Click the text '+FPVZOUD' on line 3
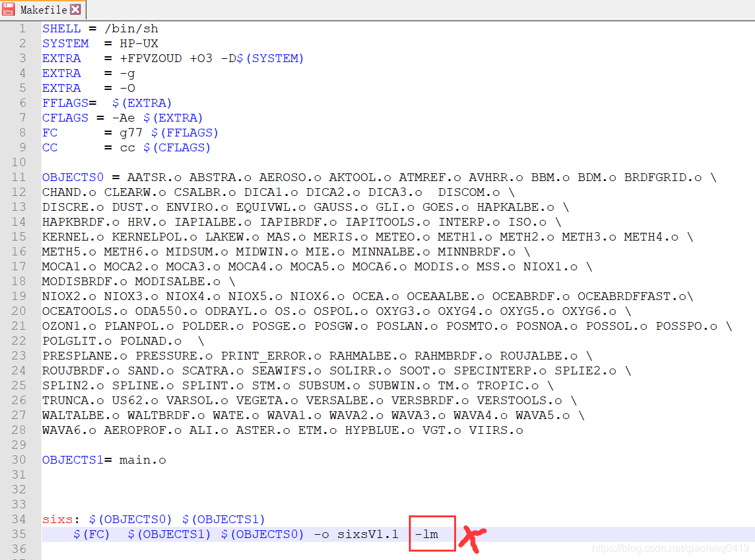Viewport: 755px width, 560px height. pyautogui.click(x=151, y=58)
